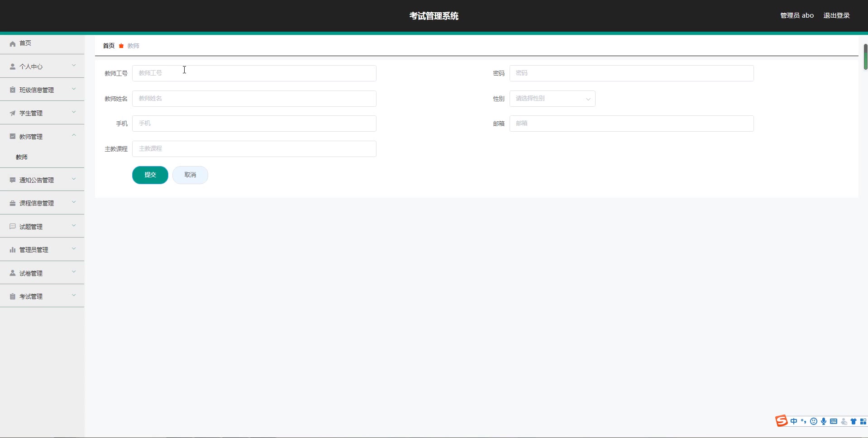Open the 学生管理 menu

[42, 113]
